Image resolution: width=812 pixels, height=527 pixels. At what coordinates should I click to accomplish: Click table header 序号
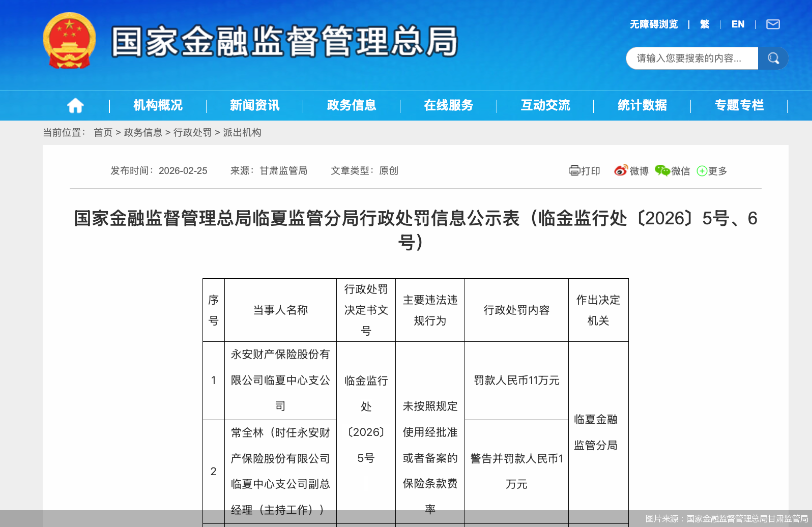(x=214, y=310)
